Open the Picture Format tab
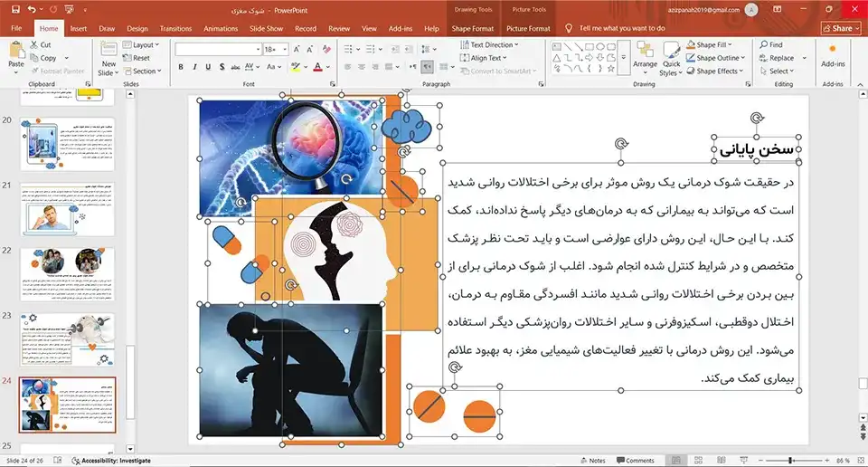This screenshot has height=467, width=868. coord(528,28)
